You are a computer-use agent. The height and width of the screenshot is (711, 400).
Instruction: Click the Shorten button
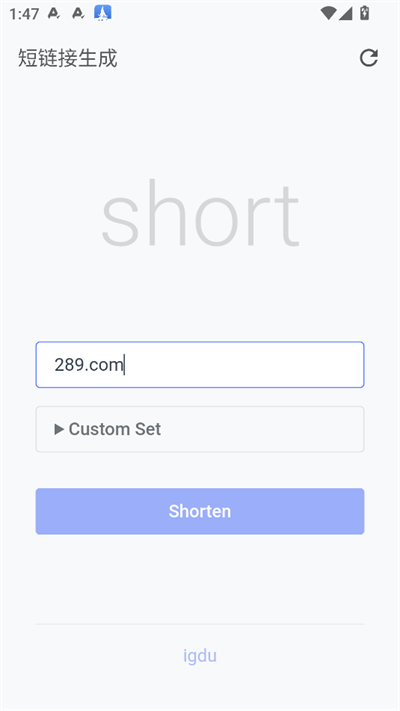coord(200,511)
